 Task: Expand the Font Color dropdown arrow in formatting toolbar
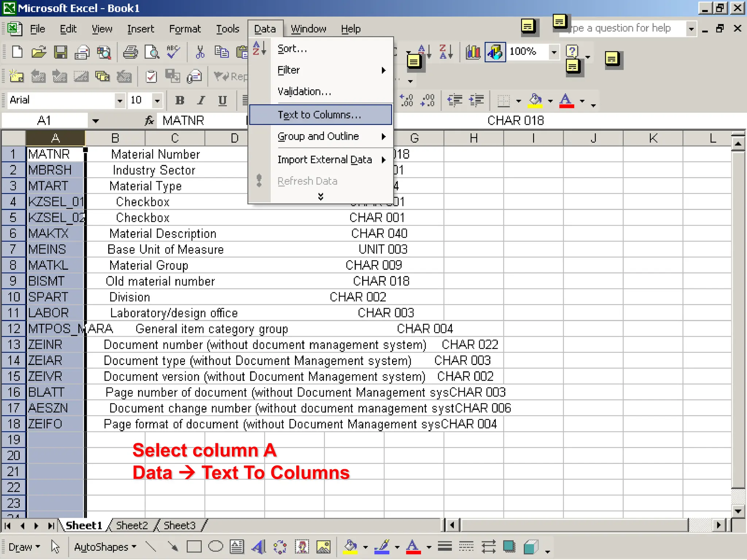[x=582, y=101]
